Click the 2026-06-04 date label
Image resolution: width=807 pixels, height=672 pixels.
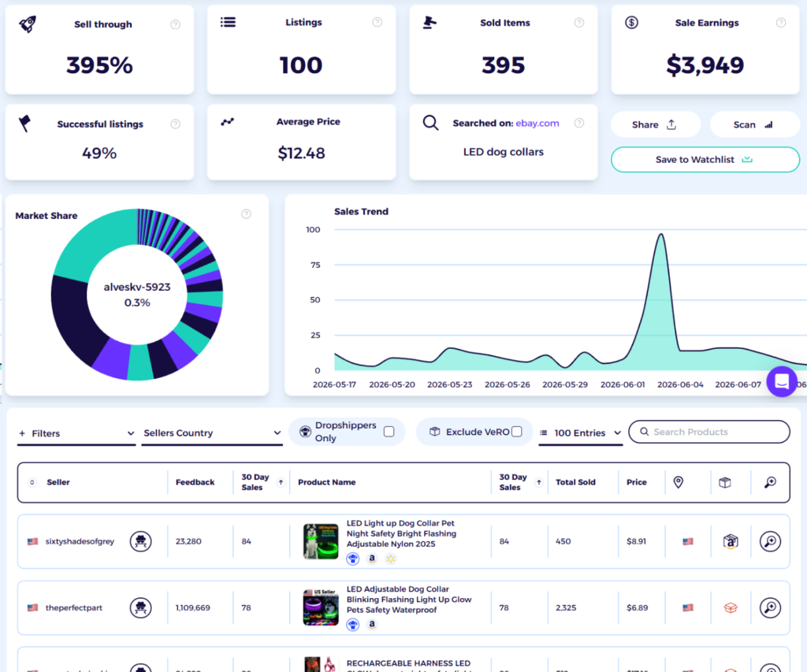[680, 384]
